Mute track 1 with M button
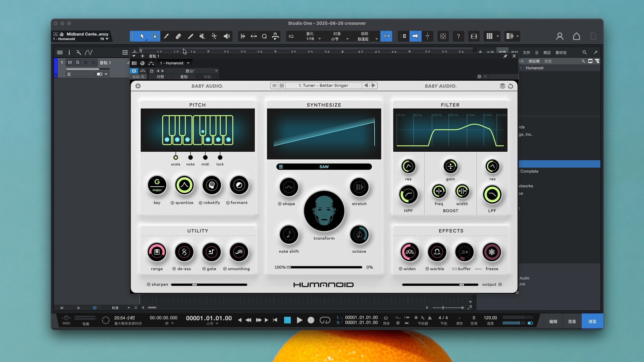The width and height of the screenshot is (644, 362). 70,62
